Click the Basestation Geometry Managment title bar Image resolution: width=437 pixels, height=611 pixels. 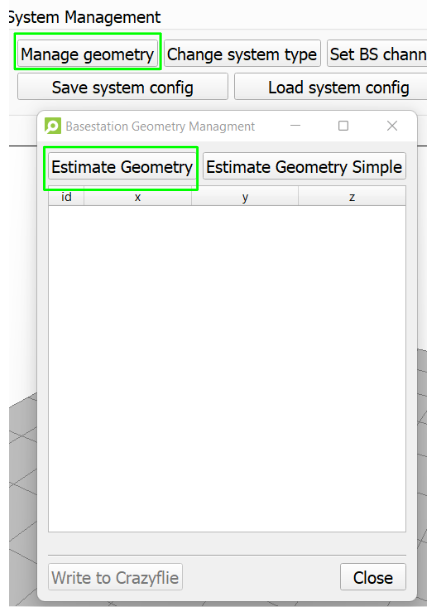(172, 126)
